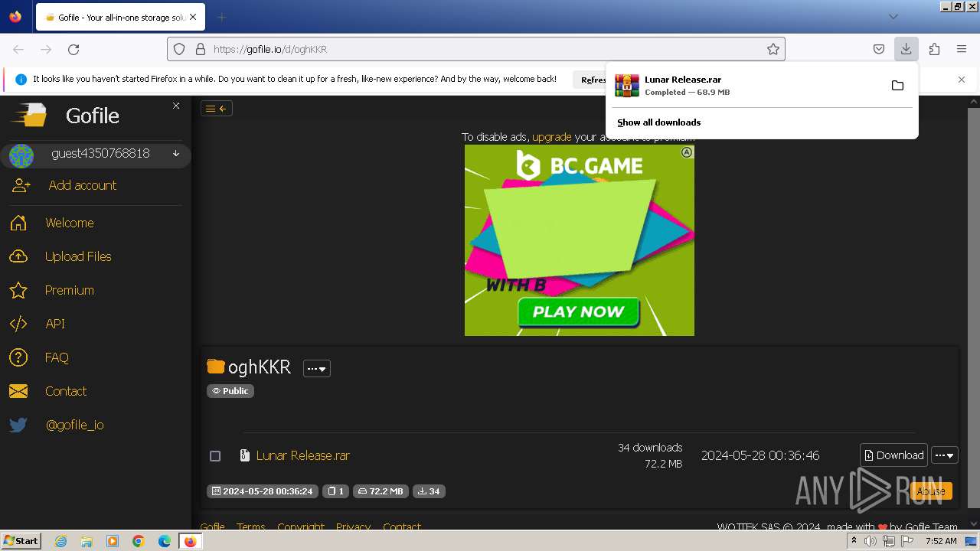Click the URL address bar
Screen dimensions: 980x551
tap(475, 49)
